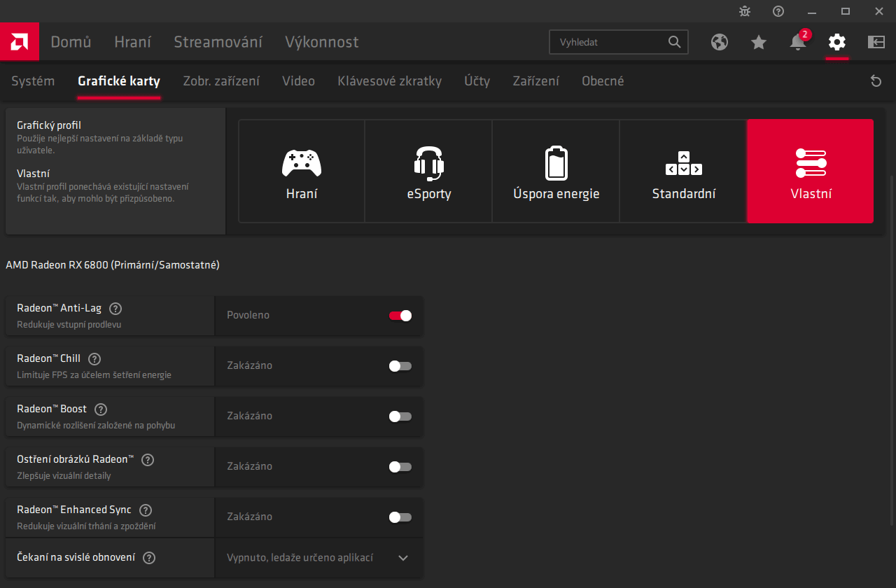Switch to the Zařízení tab

535,81
